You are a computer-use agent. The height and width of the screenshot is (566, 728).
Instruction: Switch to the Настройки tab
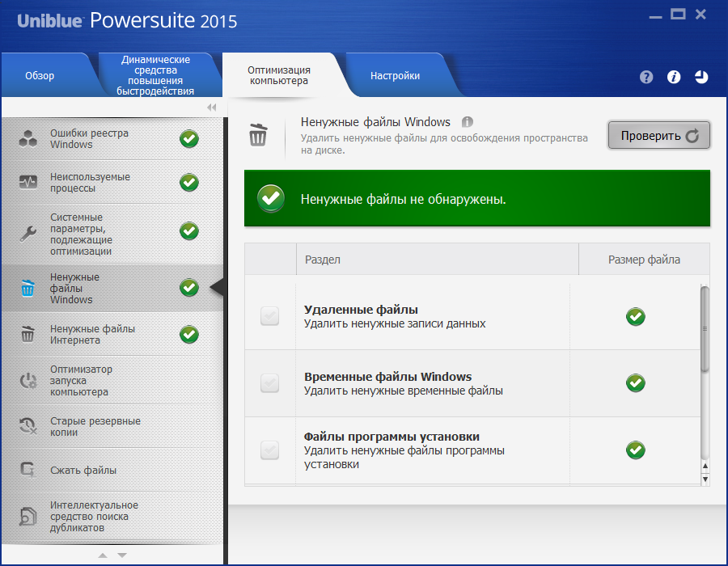tap(395, 76)
